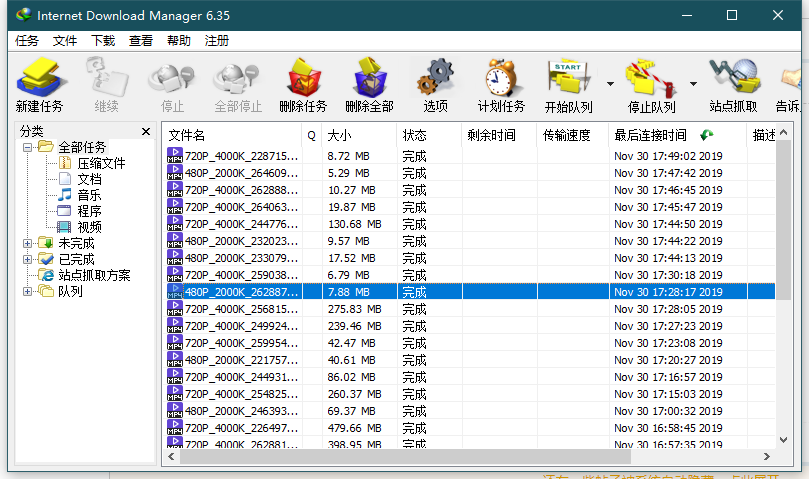
Task: Select highlighted file 480P_2000K_262887
Action: pyautogui.click(x=469, y=292)
